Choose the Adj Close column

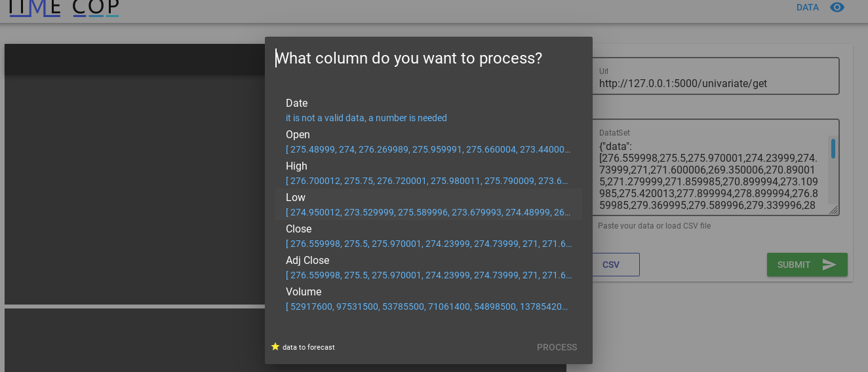[x=307, y=261]
